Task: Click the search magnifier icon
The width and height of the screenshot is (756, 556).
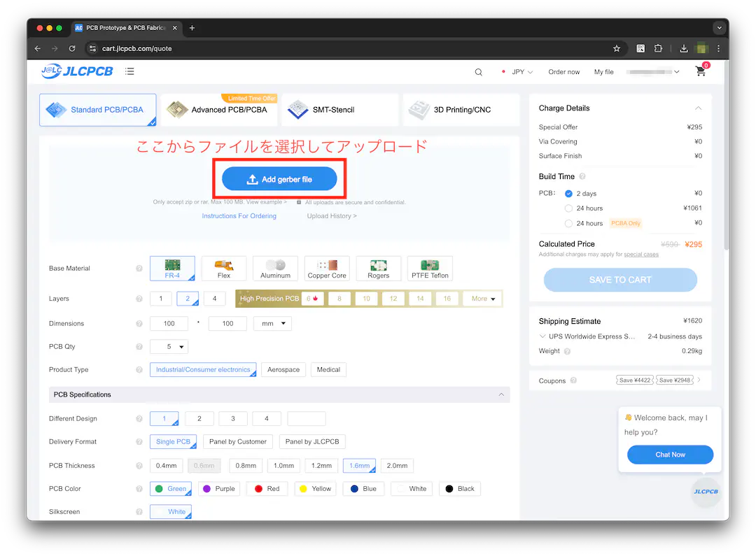Action: pos(478,72)
